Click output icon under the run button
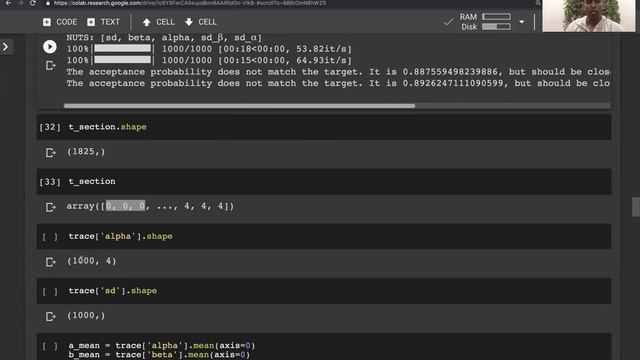 (x=50, y=65)
